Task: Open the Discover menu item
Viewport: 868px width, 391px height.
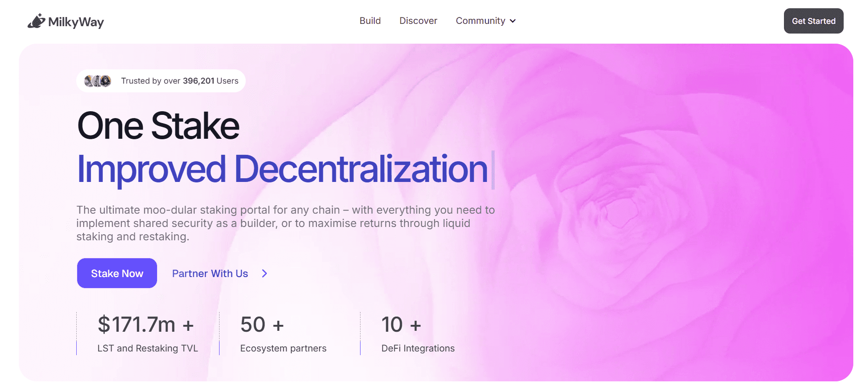Action: [x=418, y=21]
